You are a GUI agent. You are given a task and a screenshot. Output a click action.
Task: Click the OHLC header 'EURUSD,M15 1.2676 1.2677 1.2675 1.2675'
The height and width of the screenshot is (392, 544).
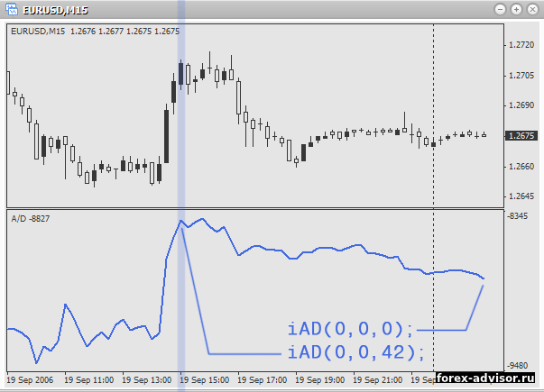tap(95, 32)
